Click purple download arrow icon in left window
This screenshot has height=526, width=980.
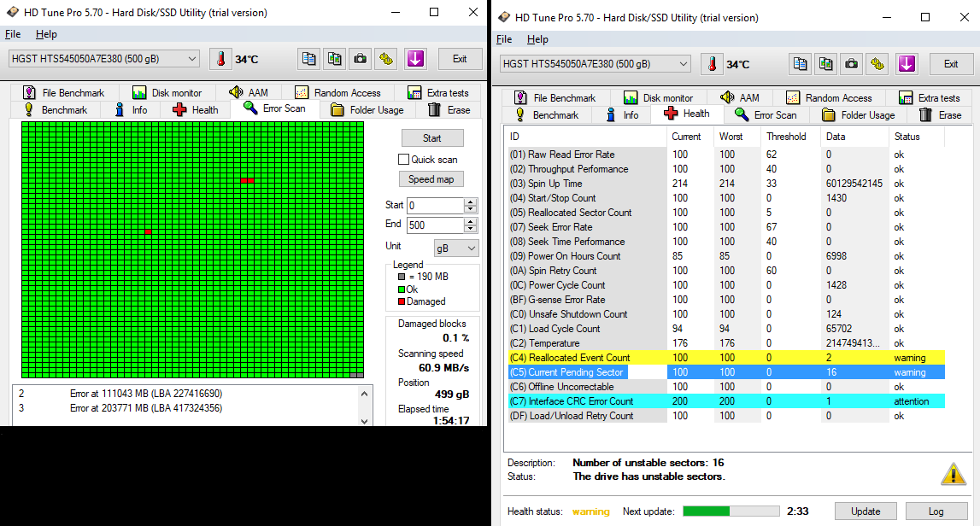[x=415, y=59]
